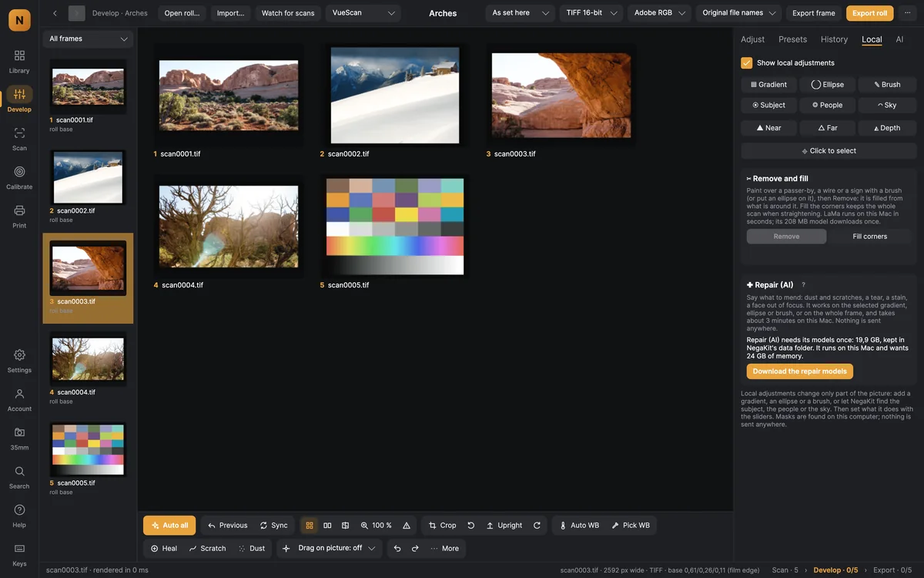Open the Help section

[x=19, y=516]
